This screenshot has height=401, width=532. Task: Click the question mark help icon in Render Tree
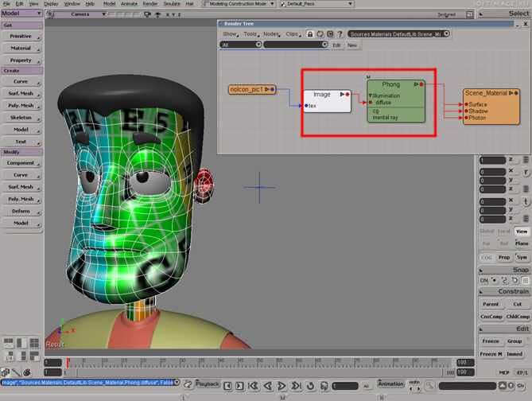[340, 34]
